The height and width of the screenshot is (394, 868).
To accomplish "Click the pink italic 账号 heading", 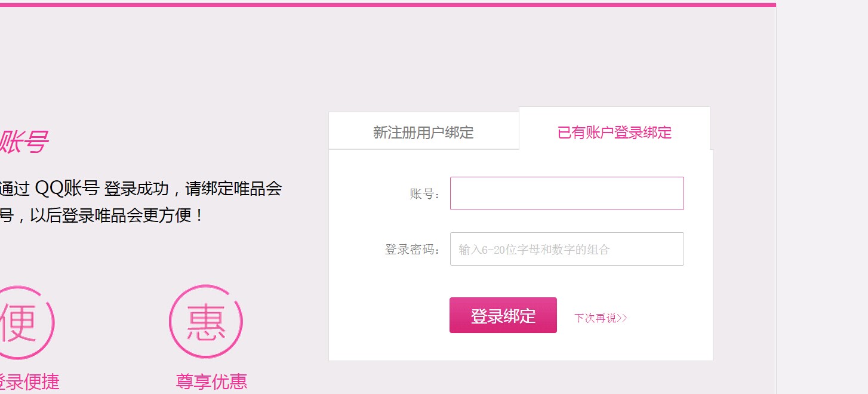I will 23,143.
